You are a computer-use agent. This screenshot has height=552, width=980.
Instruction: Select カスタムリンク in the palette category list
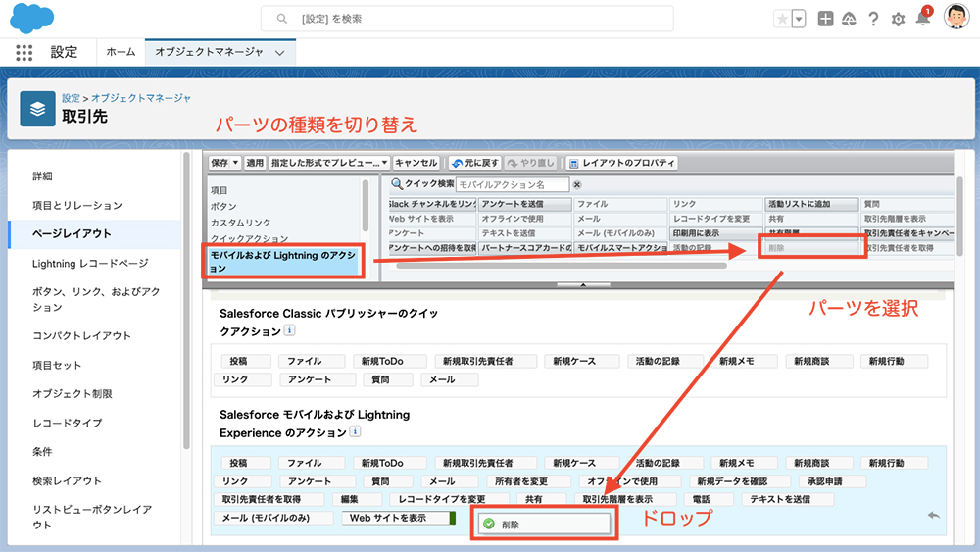[241, 223]
